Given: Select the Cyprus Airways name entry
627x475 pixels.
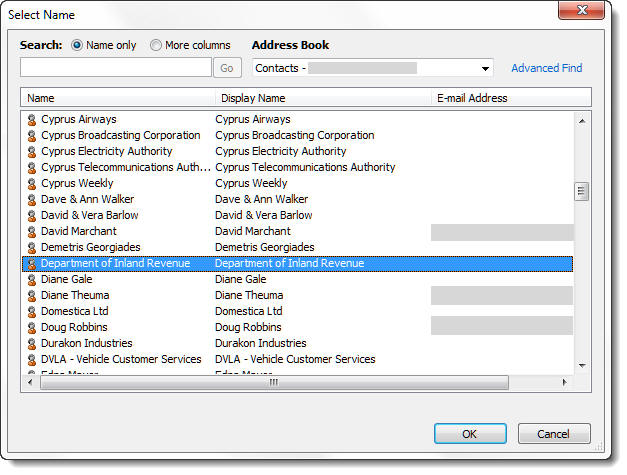Looking at the screenshot, I should [x=79, y=119].
